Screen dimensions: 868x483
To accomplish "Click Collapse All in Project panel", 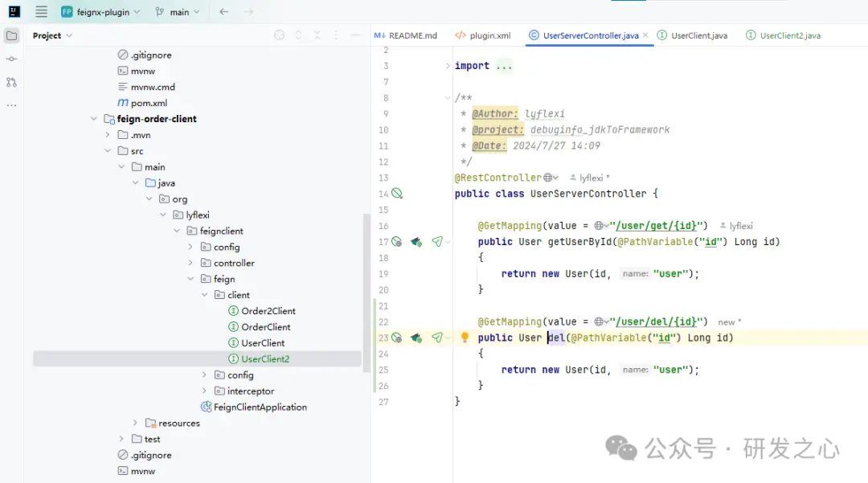I will [x=317, y=35].
